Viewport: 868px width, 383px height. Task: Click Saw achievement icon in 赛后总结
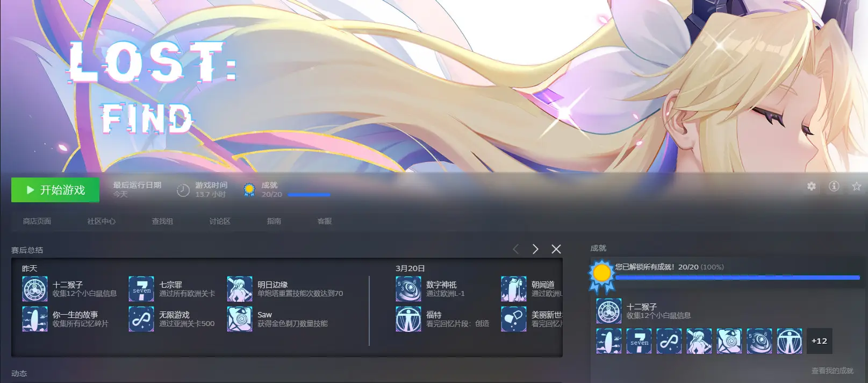tap(240, 319)
